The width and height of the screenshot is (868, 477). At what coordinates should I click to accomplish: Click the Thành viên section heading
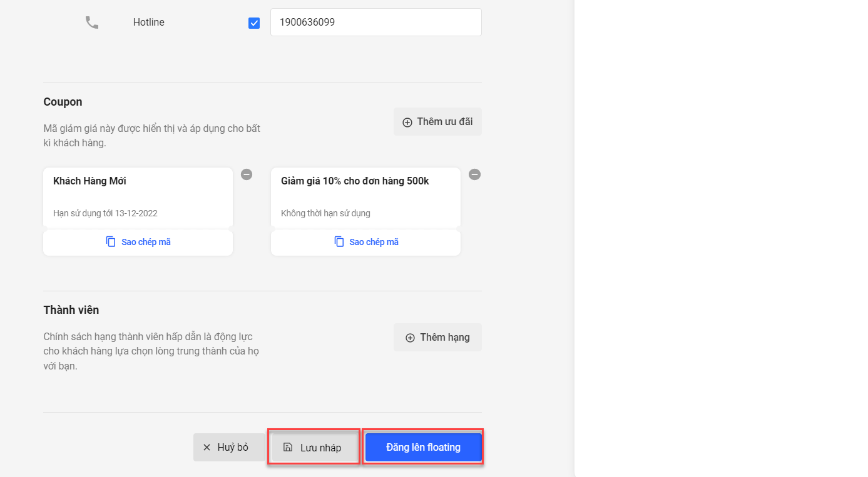(71, 310)
